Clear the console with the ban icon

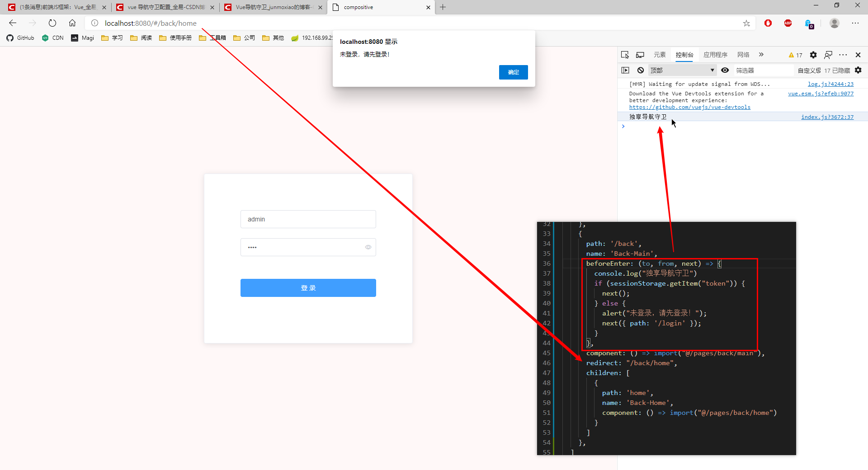point(641,70)
